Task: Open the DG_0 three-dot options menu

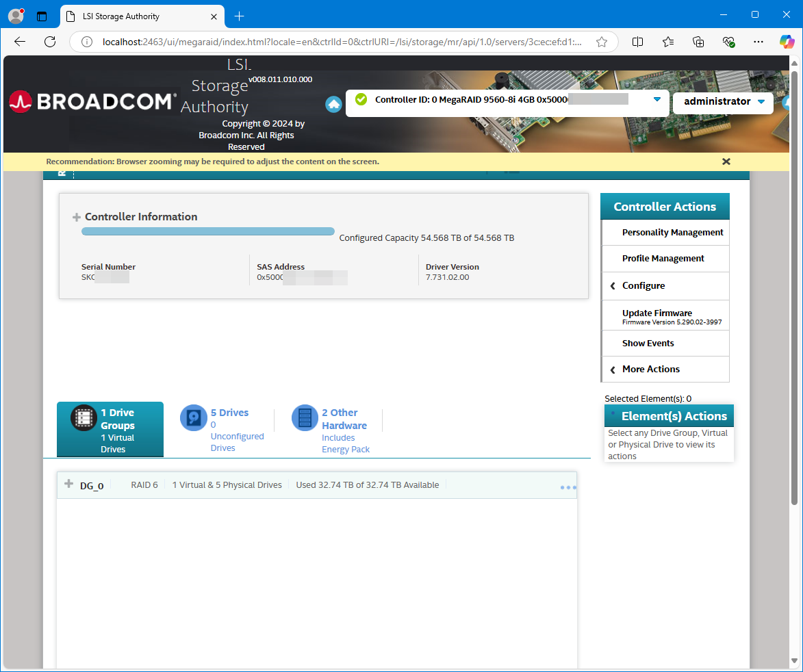Action: (x=568, y=487)
